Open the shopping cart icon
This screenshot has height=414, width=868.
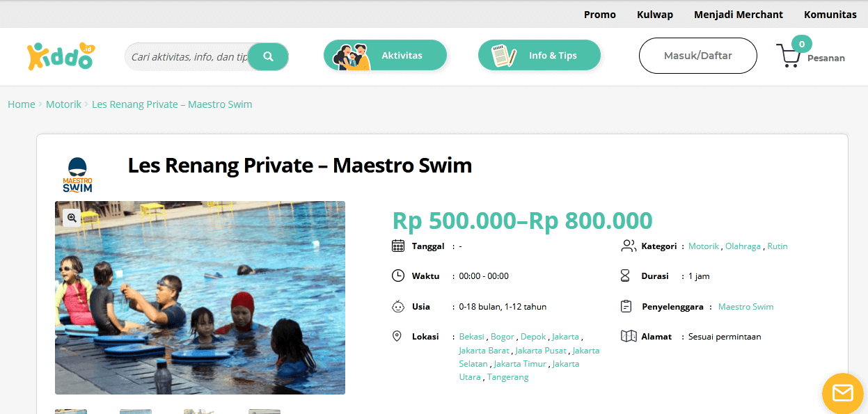point(788,56)
